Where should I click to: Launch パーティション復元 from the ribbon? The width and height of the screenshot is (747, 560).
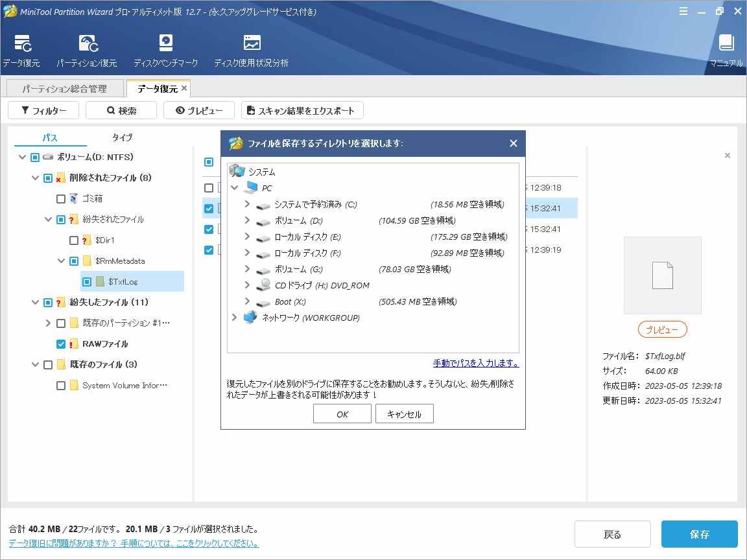[88, 43]
